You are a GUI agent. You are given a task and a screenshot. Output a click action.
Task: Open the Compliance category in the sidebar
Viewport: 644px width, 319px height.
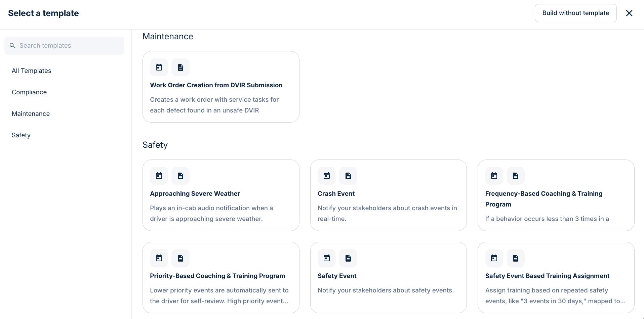tap(29, 92)
